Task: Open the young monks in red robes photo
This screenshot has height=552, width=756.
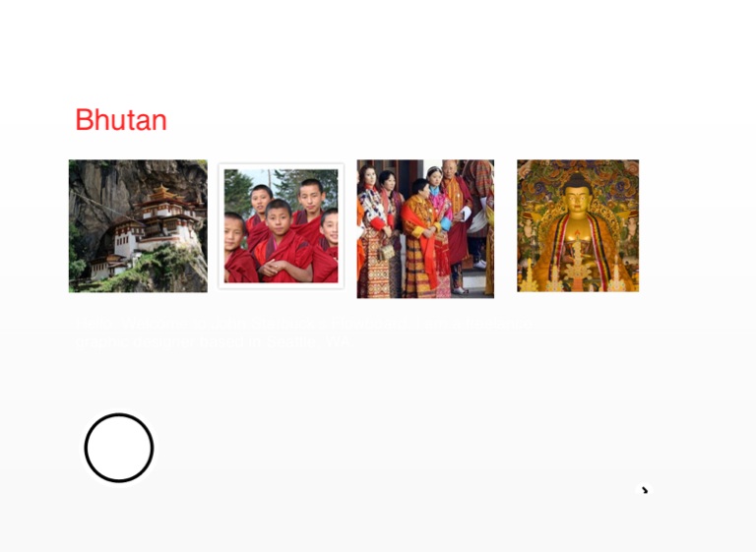Action: click(282, 225)
